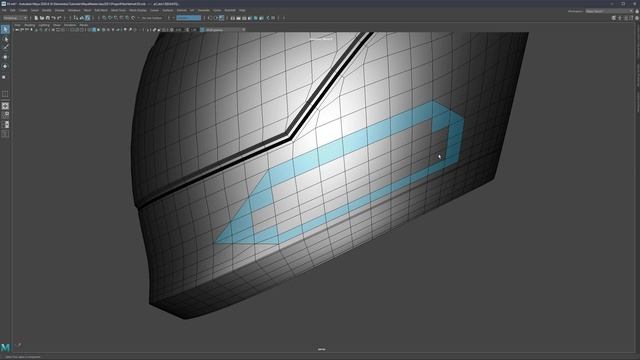Pick the Paint Selection tool

pyautogui.click(x=5, y=47)
